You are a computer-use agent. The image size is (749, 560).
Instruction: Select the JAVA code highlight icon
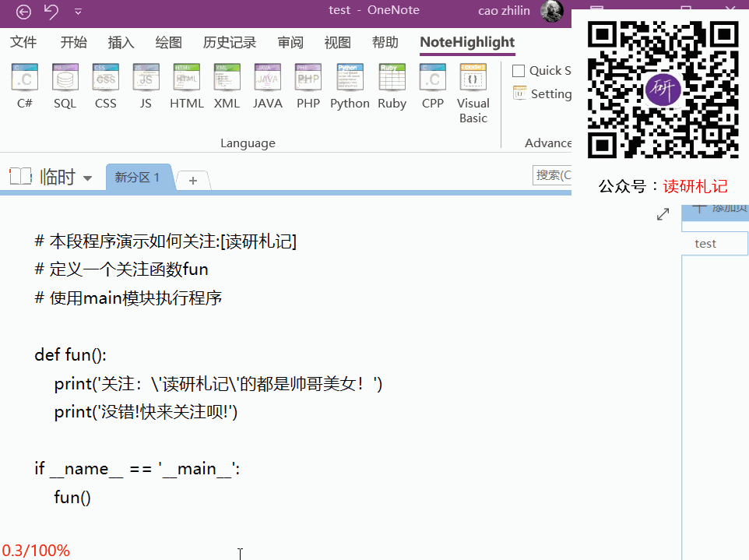pos(268,86)
